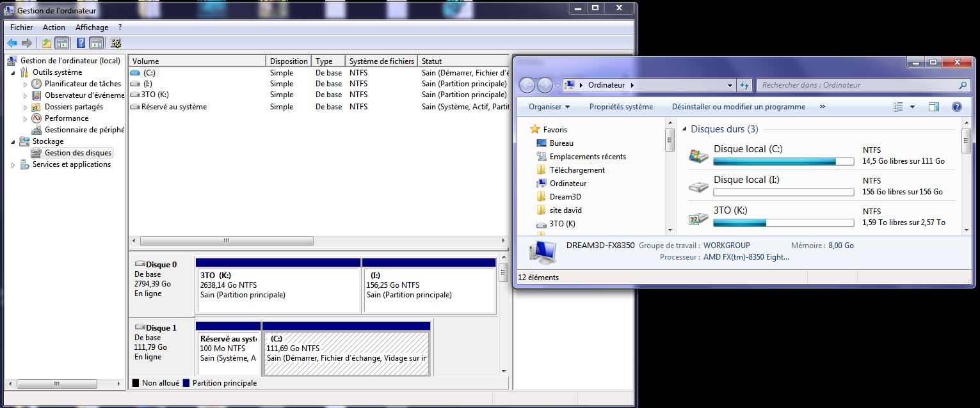
Task: Select the Observateur d'événements icon
Action: pyautogui.click(x=36, y=95)
